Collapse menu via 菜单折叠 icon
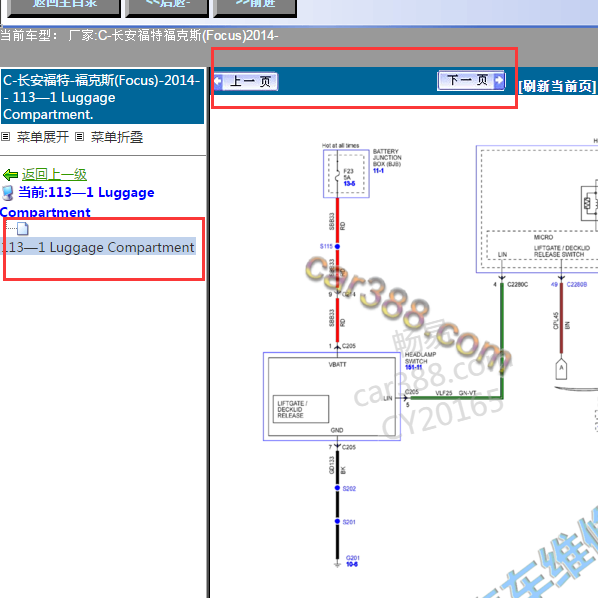598x598 pixels. point(79,137)
